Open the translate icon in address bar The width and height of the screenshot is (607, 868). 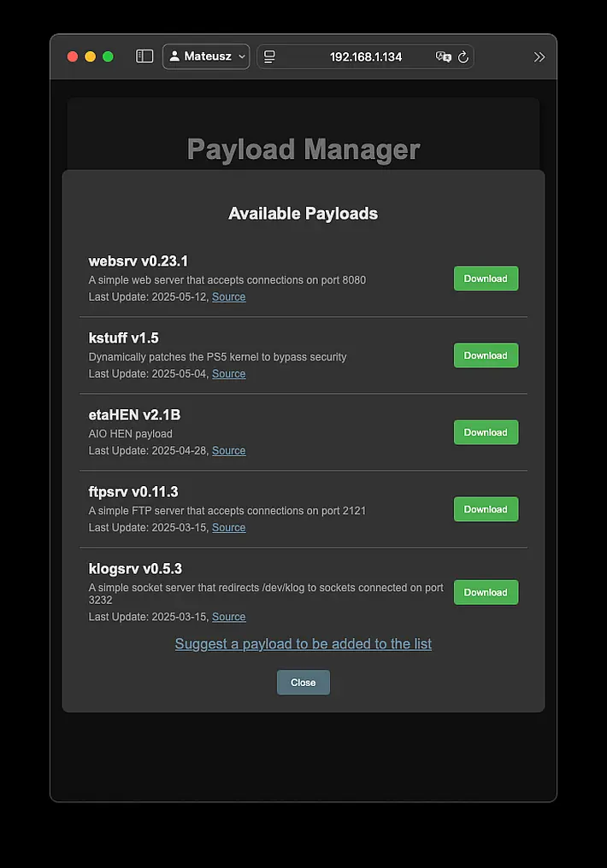coord(443,56)
